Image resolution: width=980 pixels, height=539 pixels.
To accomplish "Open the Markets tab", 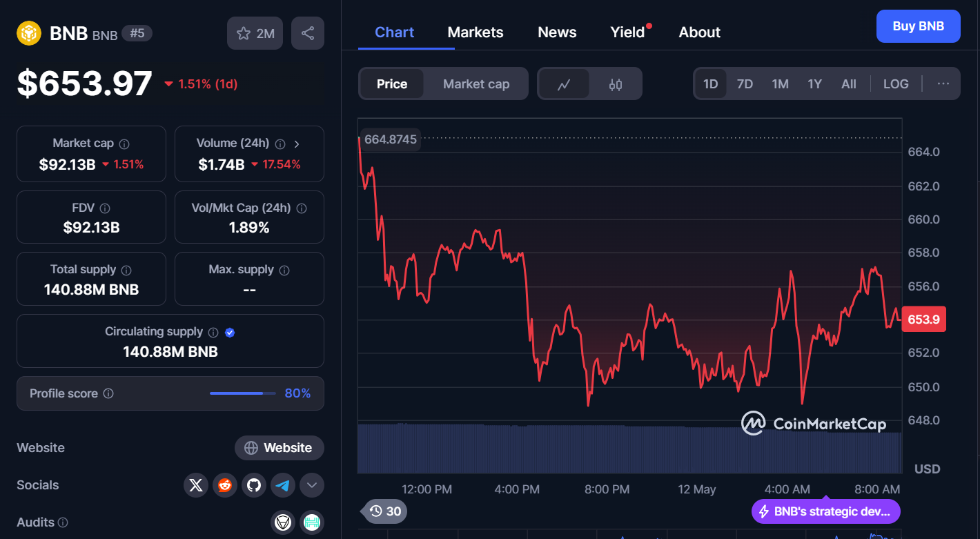I will tap(476, 32).
